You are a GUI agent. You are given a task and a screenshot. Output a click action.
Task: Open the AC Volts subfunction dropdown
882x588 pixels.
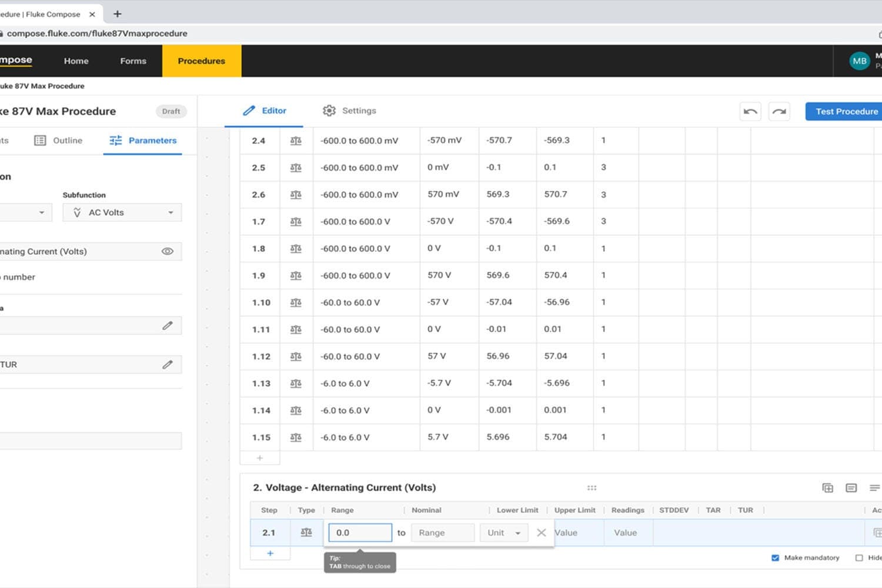pos(122,212)
